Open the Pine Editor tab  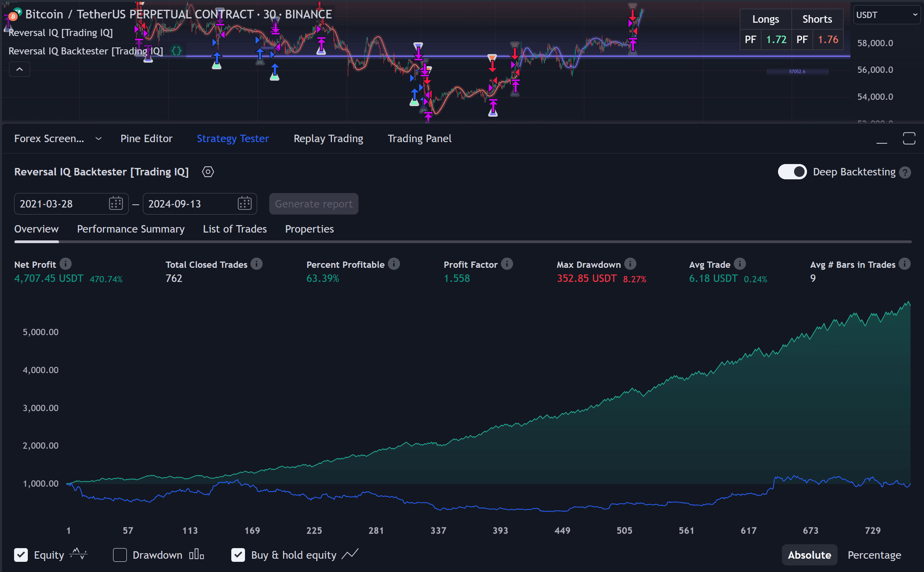(146, 139)
